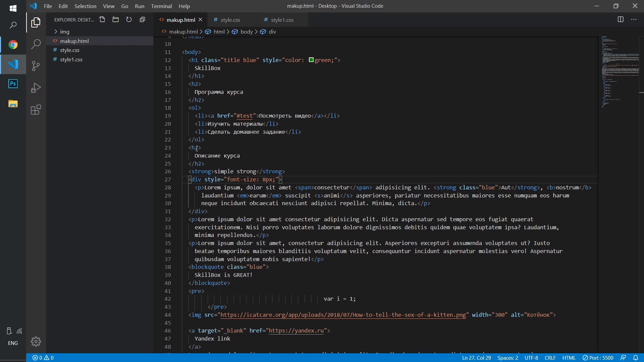The height and width of the screenshot is (362, 644).
Task: Open the Extensions view
Action: [36, 110]
